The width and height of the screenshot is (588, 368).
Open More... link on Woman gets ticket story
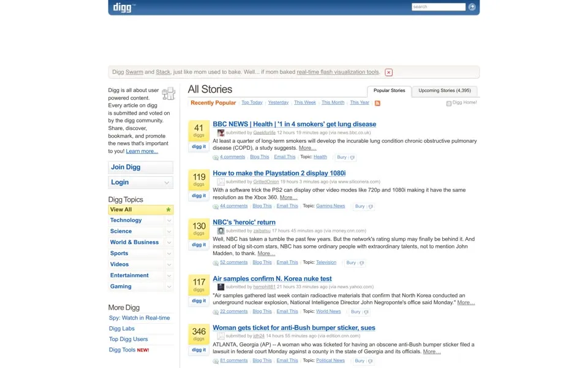pos(432,352)
